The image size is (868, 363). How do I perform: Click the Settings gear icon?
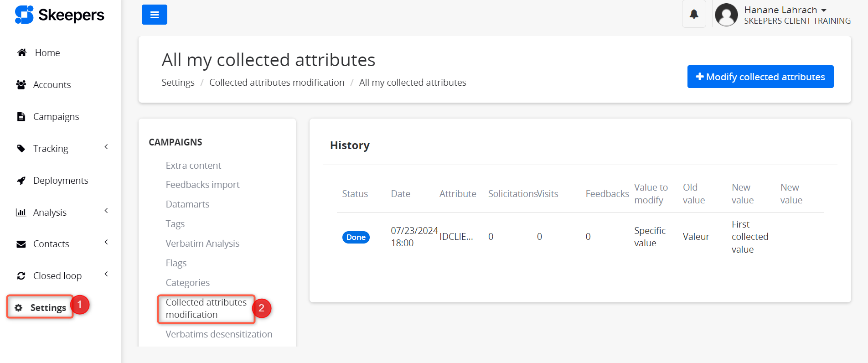coord(19,308)
